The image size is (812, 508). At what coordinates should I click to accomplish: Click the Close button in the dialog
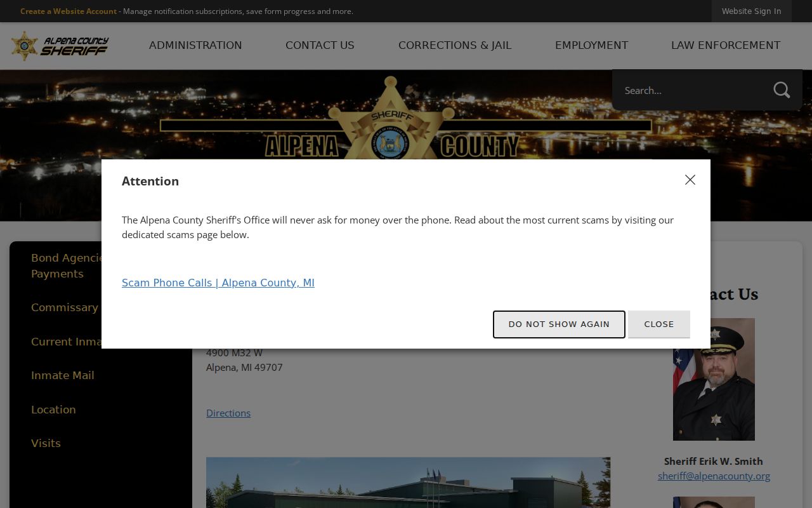click(659, 324)
